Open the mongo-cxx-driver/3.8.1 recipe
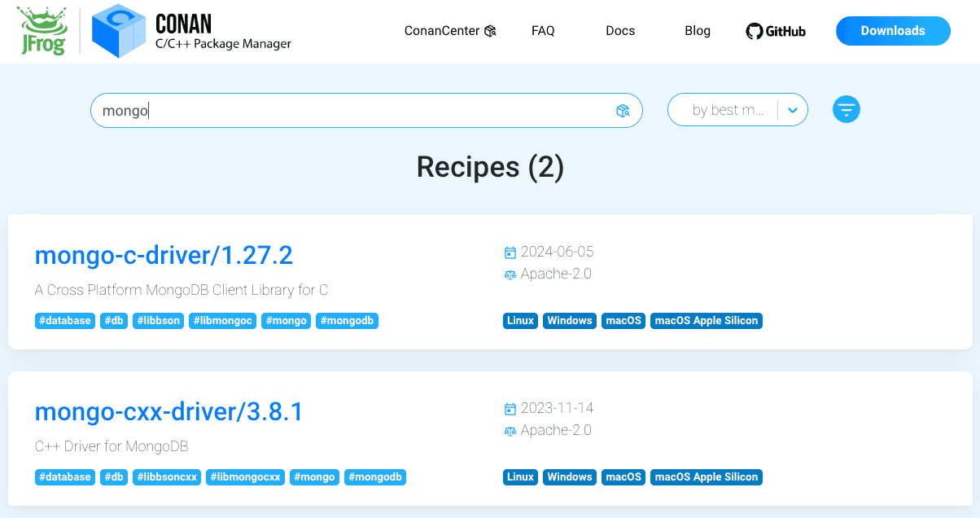980x518 pixels. pos(168,411)
